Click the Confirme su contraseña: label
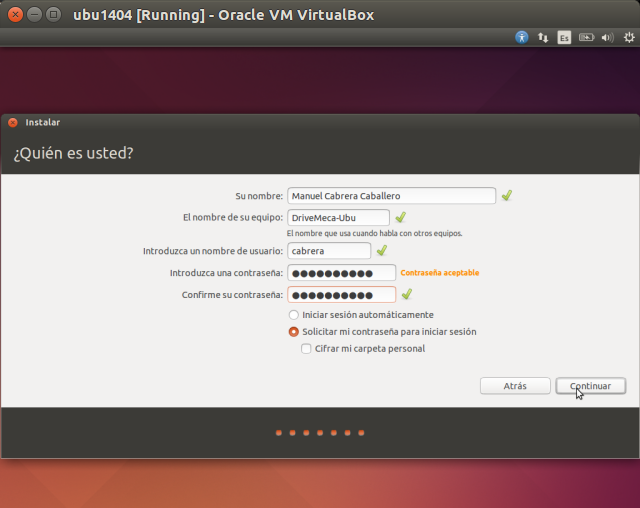Viewport: 640px width, 508px height. pos(232,295)
